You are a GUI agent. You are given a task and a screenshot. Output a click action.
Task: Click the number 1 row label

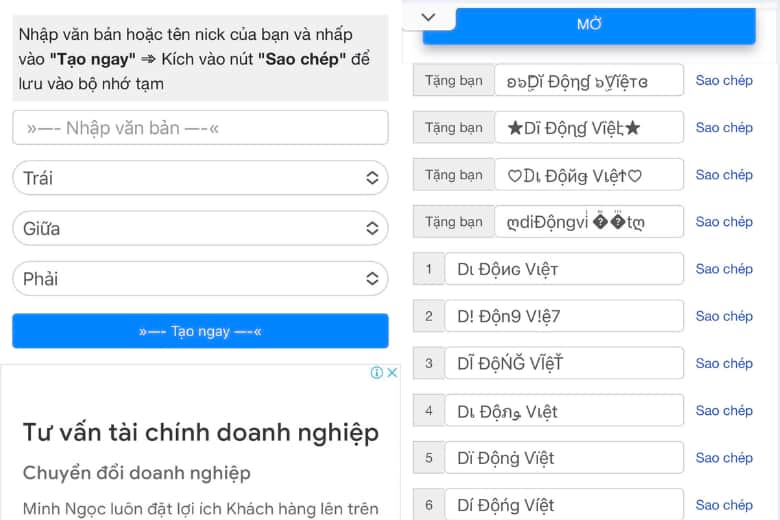(x=429, y=269)
